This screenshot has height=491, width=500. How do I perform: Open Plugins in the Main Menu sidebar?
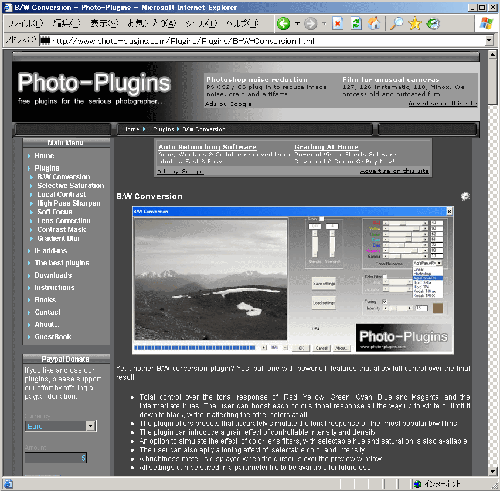coord(47,168)
